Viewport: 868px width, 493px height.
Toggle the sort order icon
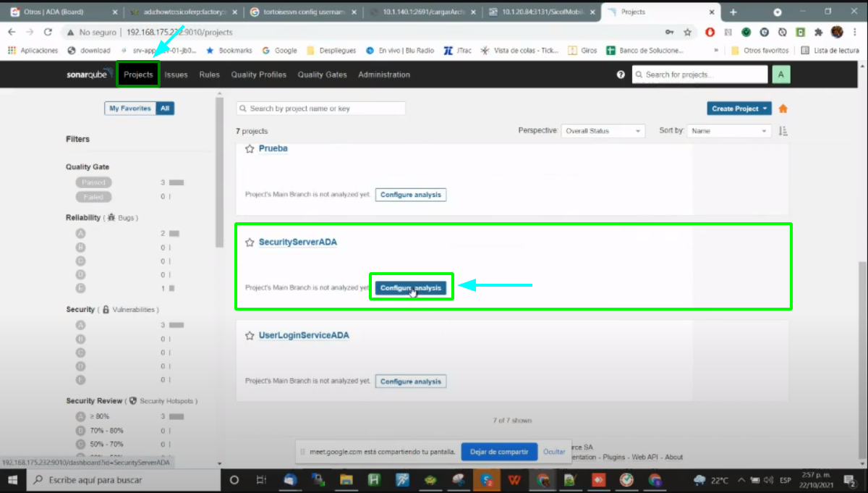tap(783, 131)
